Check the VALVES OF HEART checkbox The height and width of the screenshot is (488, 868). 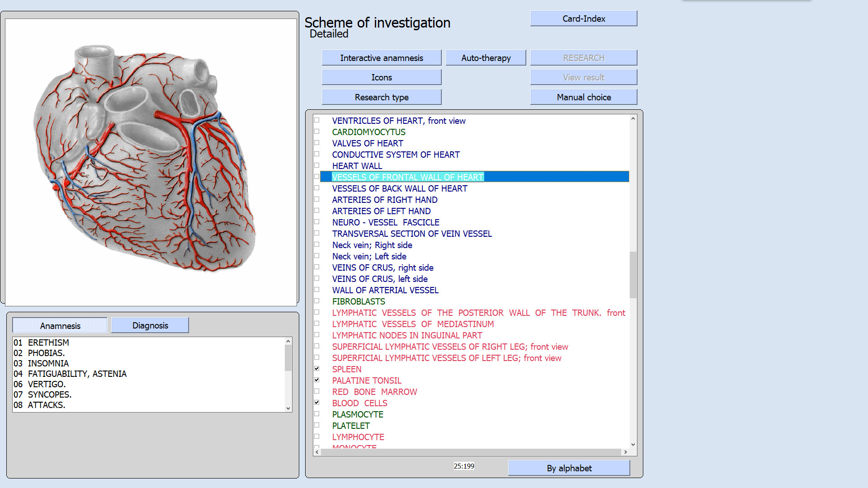click(317, 143)
